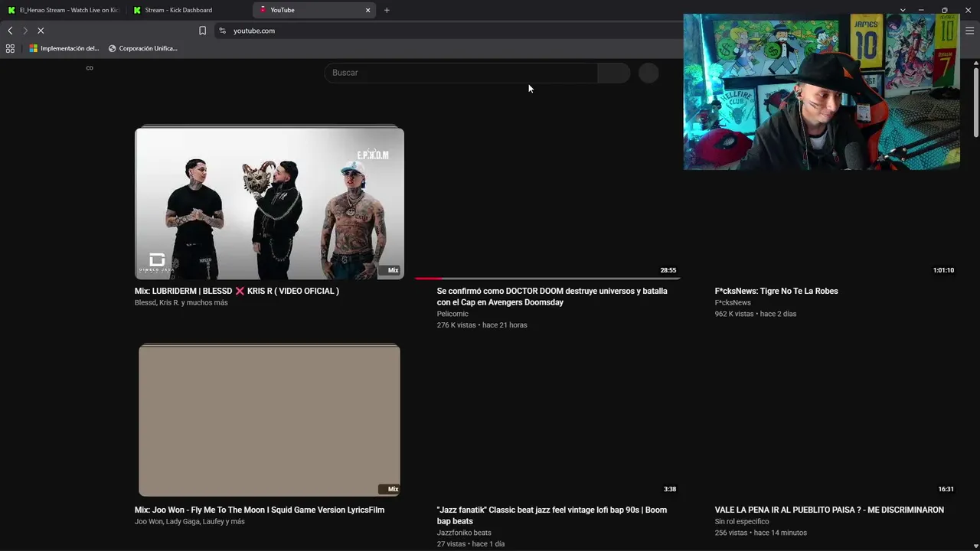Open 'F*cksNews: Tigre No Te La Robes' title
Image resolution: width=980 pixels, height=551 pixels.
click(776, 291)
